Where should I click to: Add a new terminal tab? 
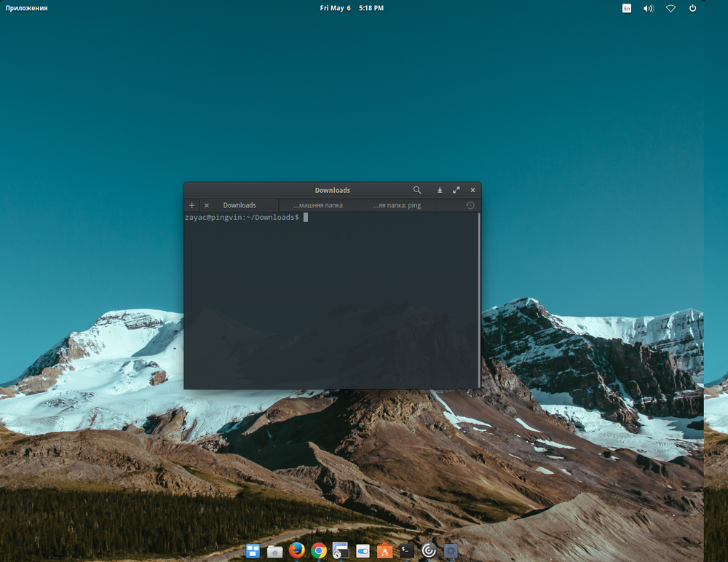[191, 205]
